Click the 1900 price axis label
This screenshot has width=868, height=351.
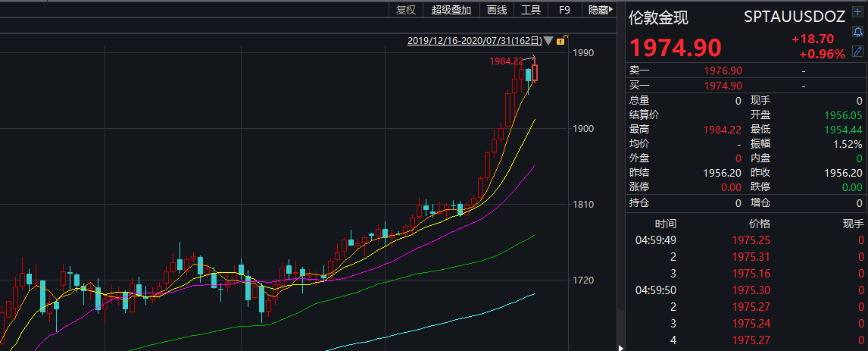coord(584,129)
